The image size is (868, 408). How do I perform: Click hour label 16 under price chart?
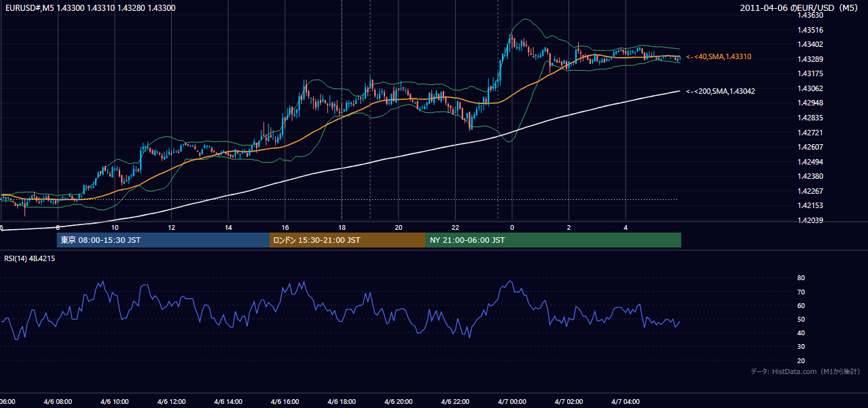coord(285,227)
